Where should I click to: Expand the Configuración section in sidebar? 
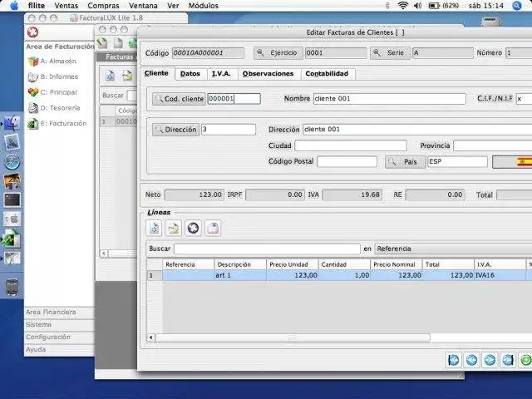click(59, 337)
